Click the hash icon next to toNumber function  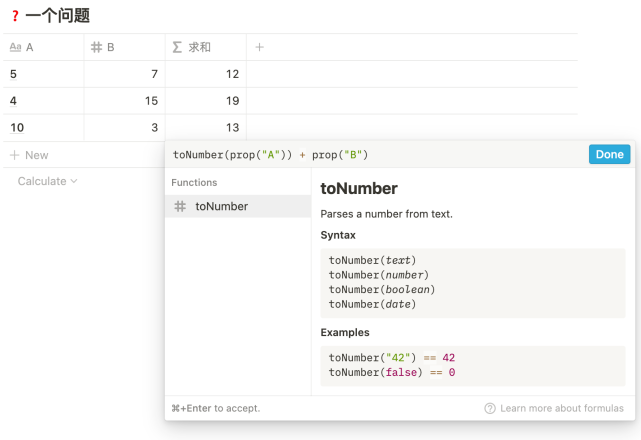coord(180,206)
